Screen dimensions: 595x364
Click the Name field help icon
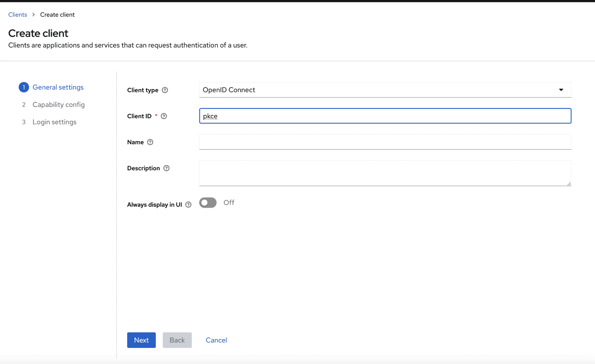(150, 142)
